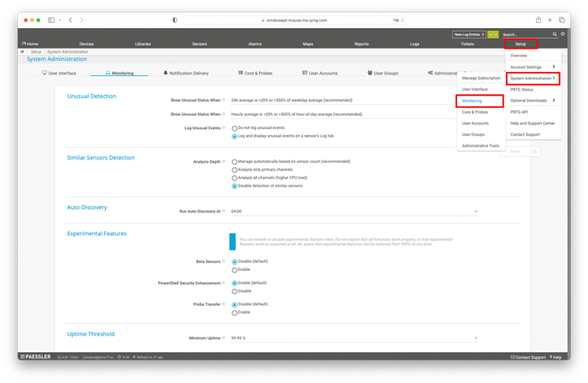Viewport: 588px width, 383px height.
Task: Select 'Do not log unusual events' option
Action: click(x=235, y=128)
